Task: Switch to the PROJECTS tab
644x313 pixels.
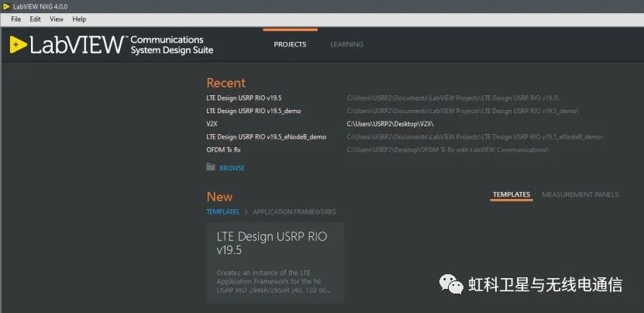Action: 290,44
